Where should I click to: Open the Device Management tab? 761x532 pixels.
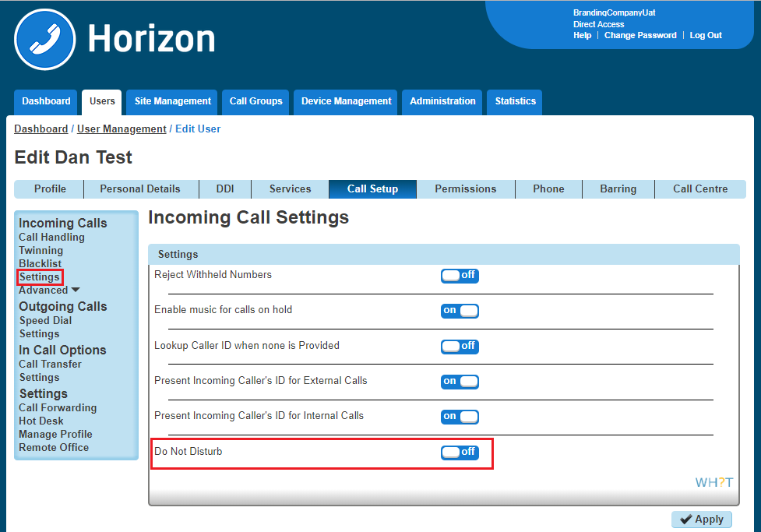point(346,102)
